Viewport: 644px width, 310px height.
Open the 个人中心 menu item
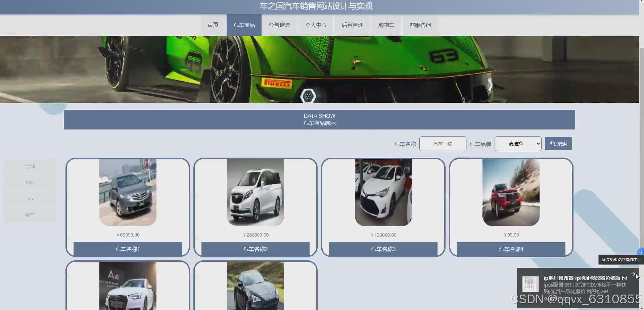point(316,25)
